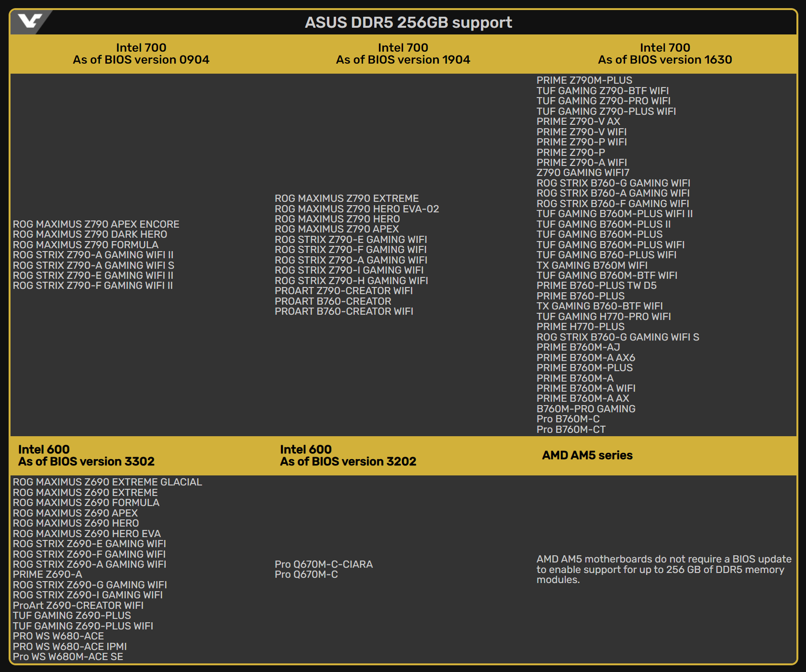Select ROG MAXIMUS Z790 APEX ENCORE row

click(96, 224)
